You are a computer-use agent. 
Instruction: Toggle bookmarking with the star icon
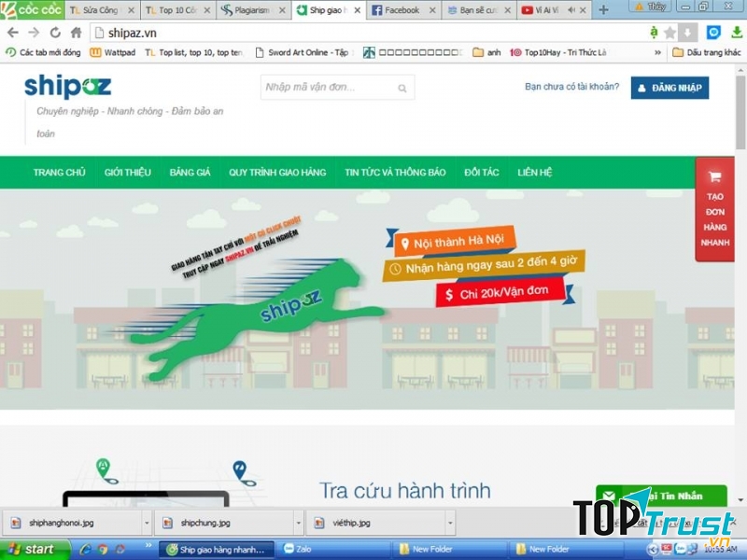coord(669,32)
